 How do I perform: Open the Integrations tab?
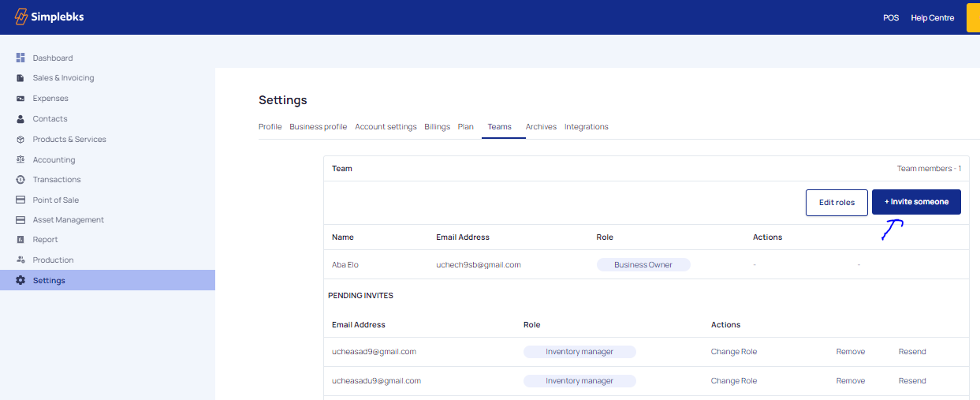[x=586, y=127]
